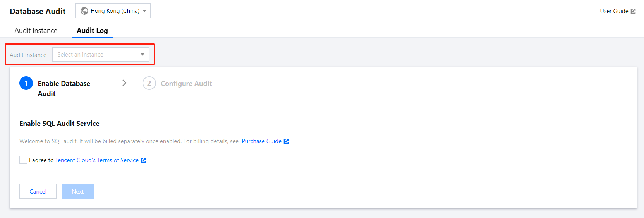Select the Audit Log tab

(92, 31)
